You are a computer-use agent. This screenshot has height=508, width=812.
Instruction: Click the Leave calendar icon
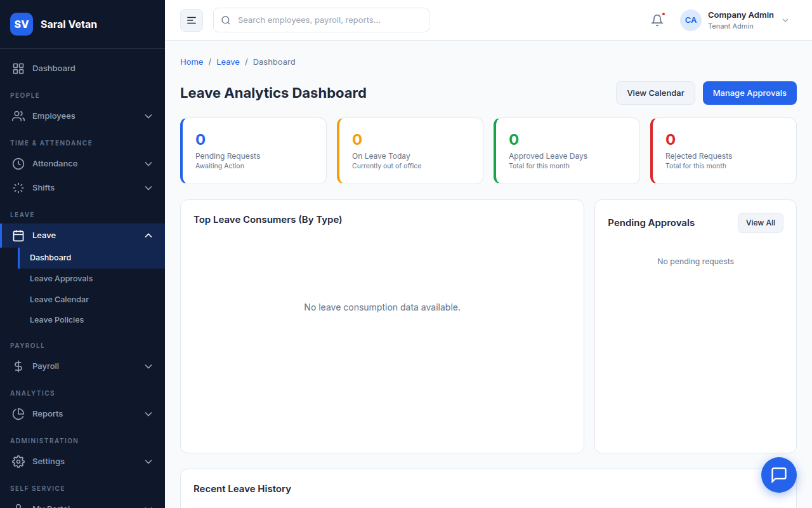18,236
